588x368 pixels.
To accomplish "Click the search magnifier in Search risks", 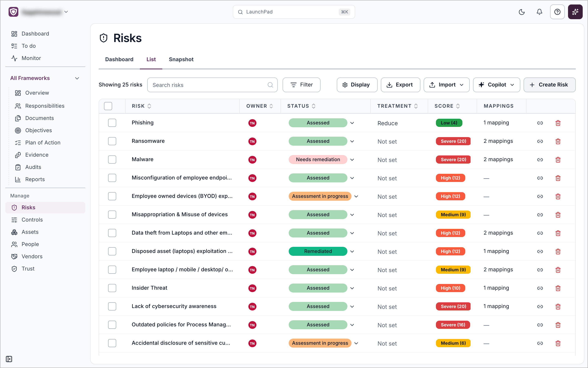I will pos(270,85).
